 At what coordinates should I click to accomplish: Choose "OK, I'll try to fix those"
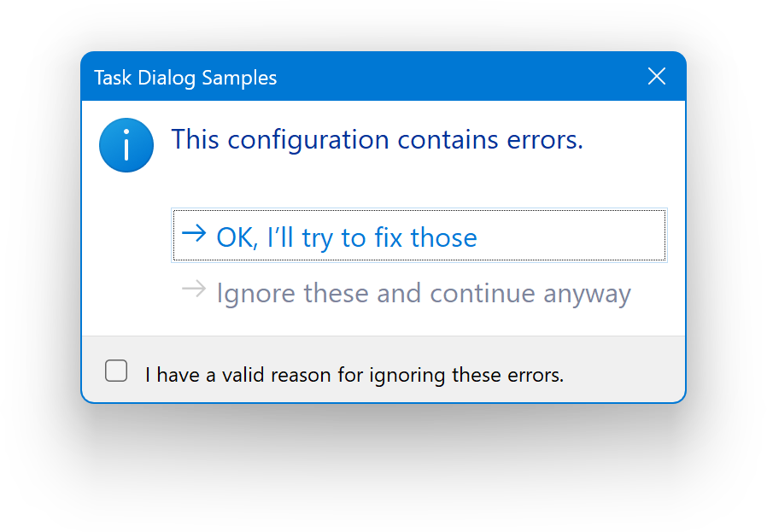(346, 237)
